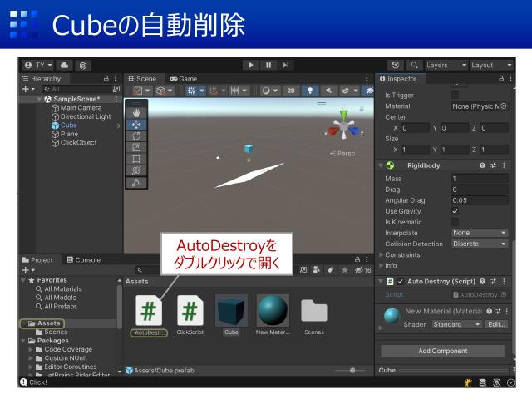Open the AutoDestroy script asset
The image size is (532, 399).
pyautogui.click(x=149, y=311)
